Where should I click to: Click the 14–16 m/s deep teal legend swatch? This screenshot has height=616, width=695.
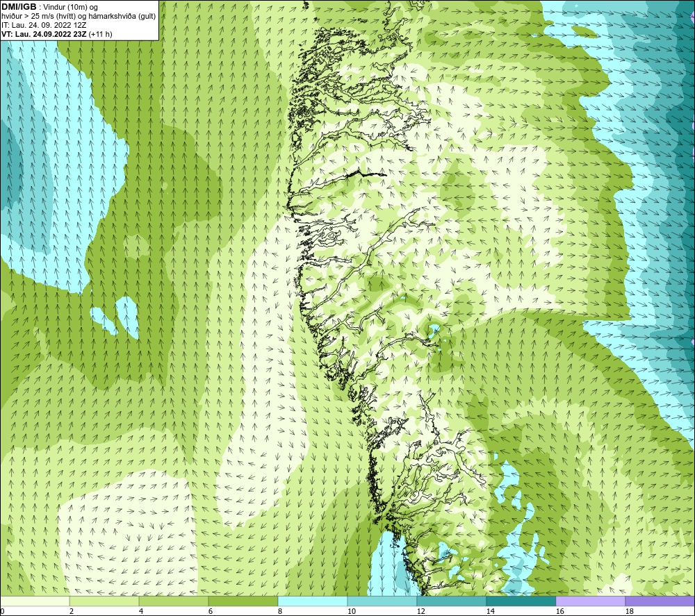click(x=521, y=601)
